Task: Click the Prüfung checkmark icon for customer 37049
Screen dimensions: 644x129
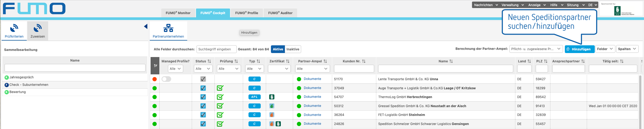Action: [220, 88]
